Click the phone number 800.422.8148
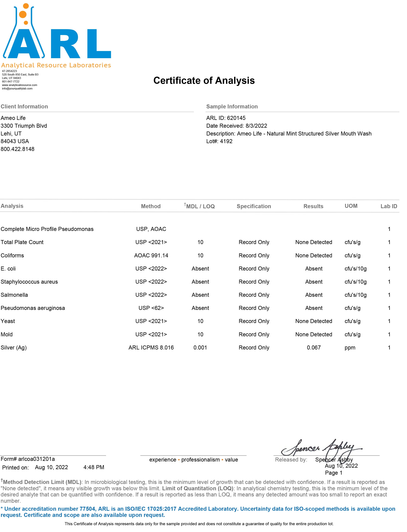The width and height of the screenshot is (407, 532). tap(17, 149)
